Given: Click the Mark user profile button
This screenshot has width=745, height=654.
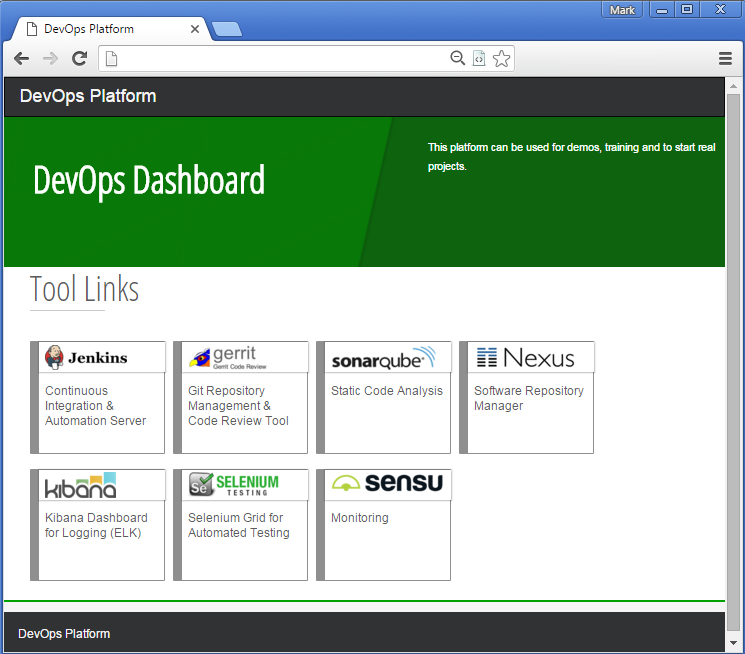Looking at the screenshot, I should [622, 10].
